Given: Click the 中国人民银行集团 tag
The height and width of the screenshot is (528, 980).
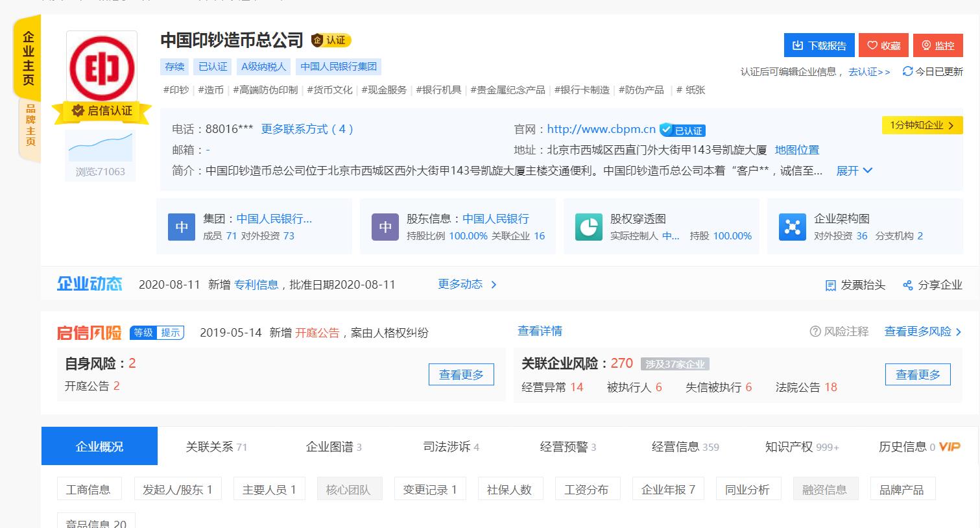Looking at the screenshot, I should (339, 66).
